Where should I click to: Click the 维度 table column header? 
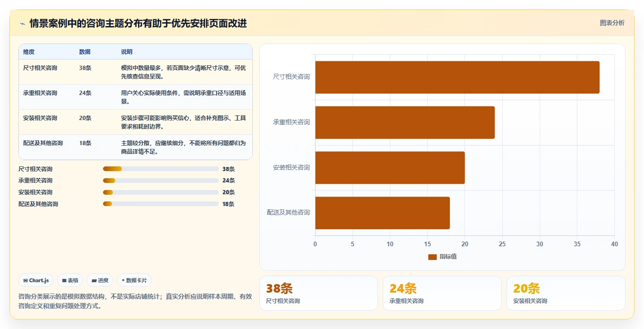coord(29,52)
